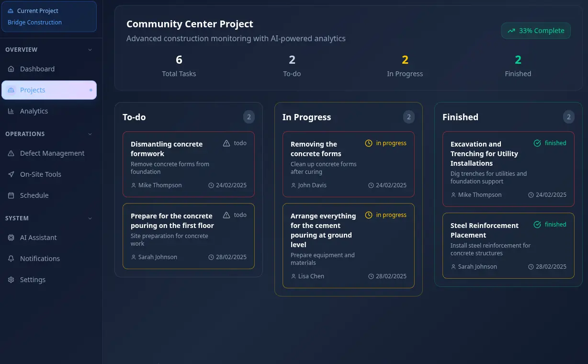Collapse the SYSTEM sidebar section
The image size is (588, 364).
90,218
